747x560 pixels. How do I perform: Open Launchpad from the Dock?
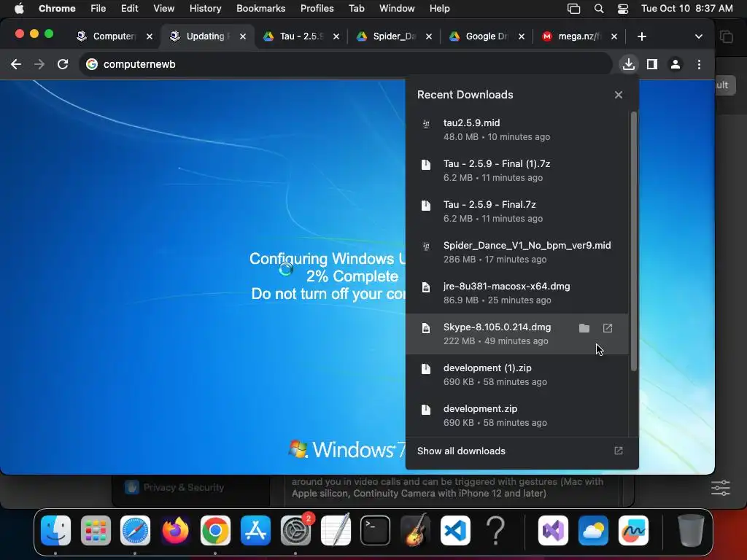tap(96, 531)
